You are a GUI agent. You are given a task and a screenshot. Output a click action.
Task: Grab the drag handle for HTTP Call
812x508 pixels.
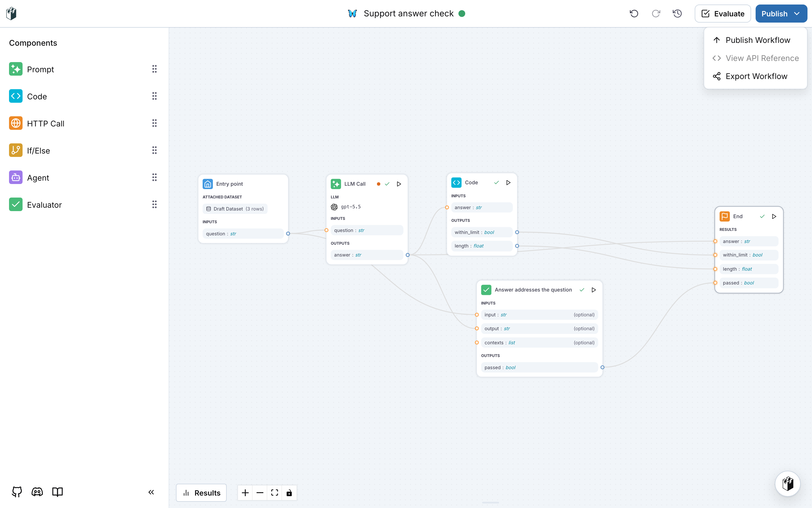[x=154, y=123]
